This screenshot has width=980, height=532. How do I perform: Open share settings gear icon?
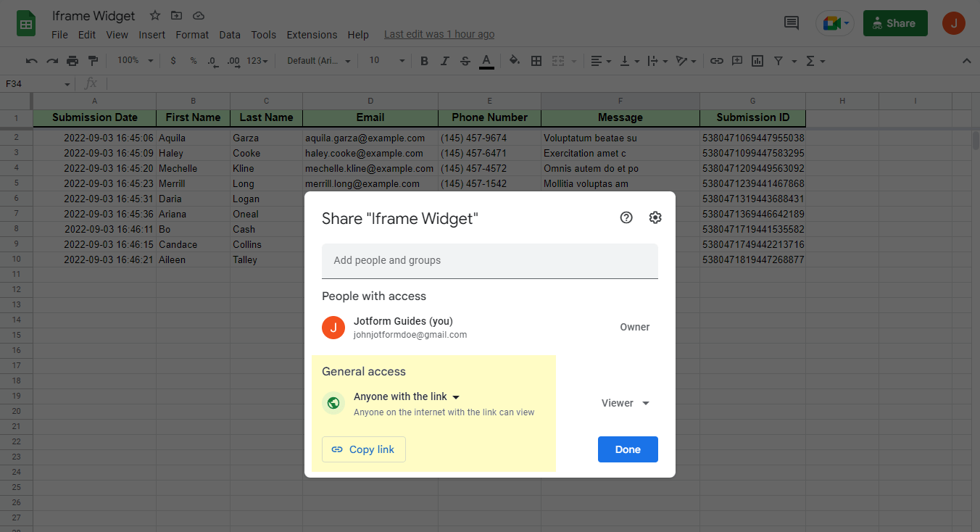[x=655, y=217]
